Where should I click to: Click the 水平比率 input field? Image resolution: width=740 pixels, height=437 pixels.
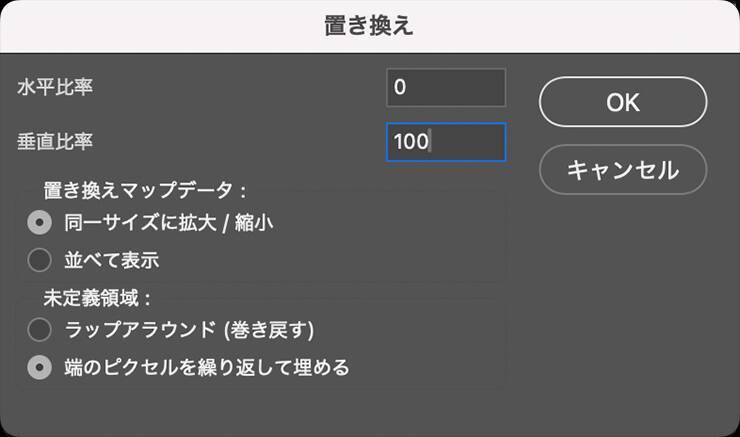[x=446, y=88]
